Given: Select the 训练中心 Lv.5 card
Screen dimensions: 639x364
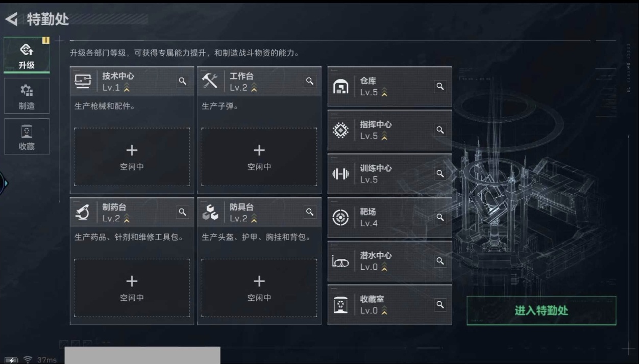Looking at the screenshot, I should click(x=389, y=174).
